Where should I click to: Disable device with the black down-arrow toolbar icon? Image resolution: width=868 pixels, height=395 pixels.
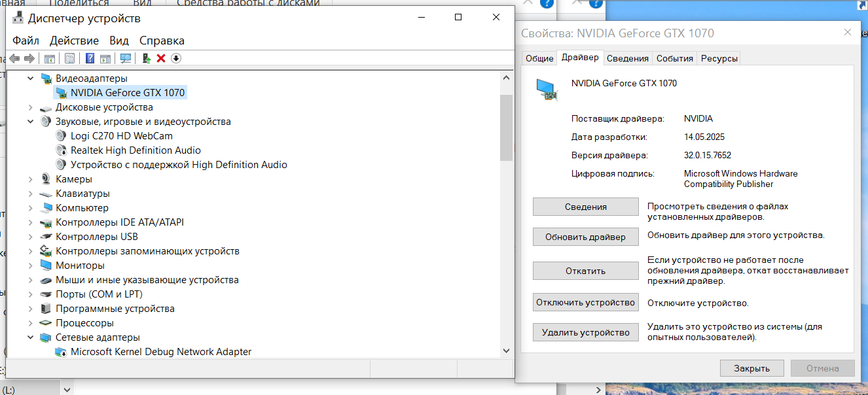175,58
